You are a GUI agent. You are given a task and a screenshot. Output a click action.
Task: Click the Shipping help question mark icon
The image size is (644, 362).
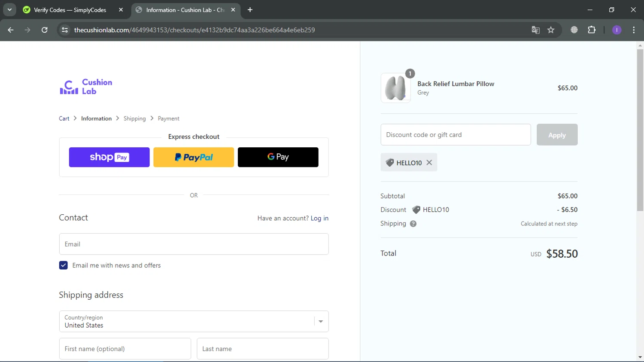[x=413, y=224]
